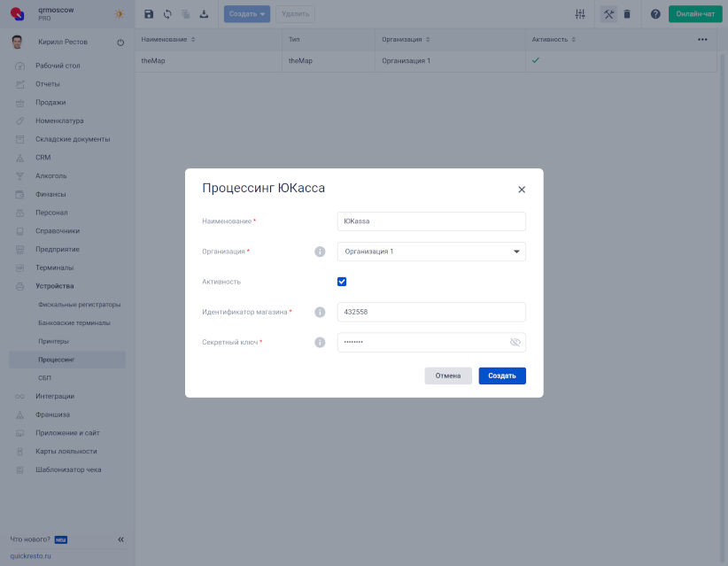Screen dimensions: 728x566
Task: Open the quickresto.ru link
Action: click(31, 556)
